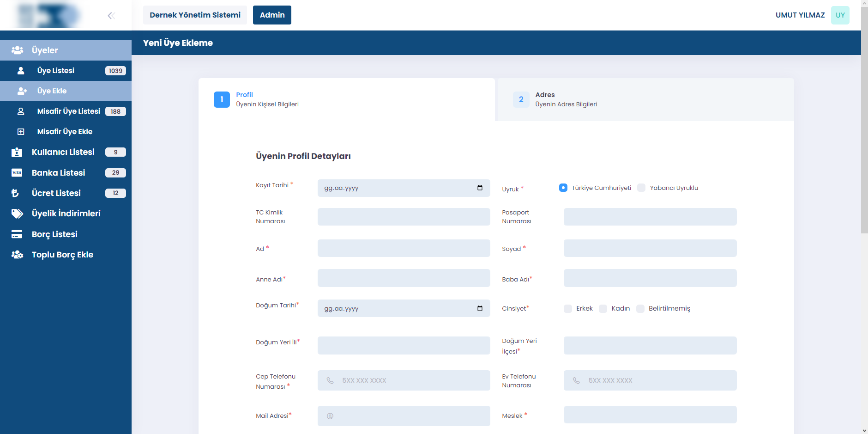This screenshot has width=868, height=434.
Task: Click the tag icon for Üyelik İndirimleri
Action: (x=17, y=214)
